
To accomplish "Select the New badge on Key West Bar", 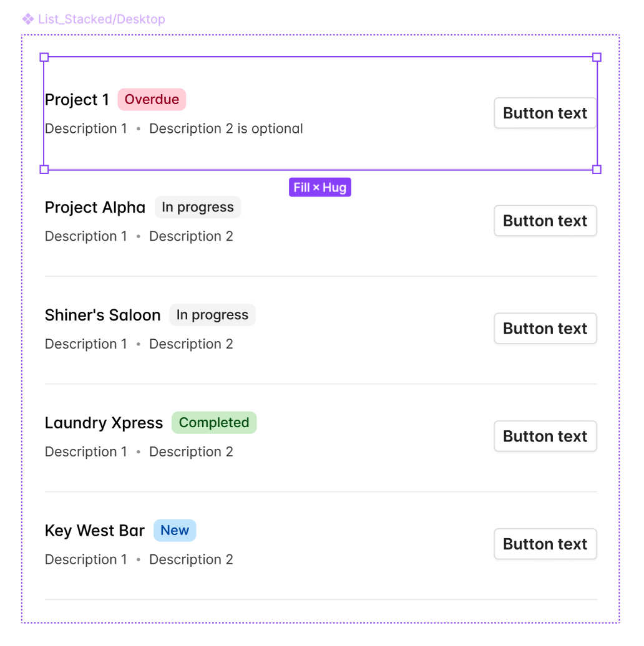I will [175, 530].
